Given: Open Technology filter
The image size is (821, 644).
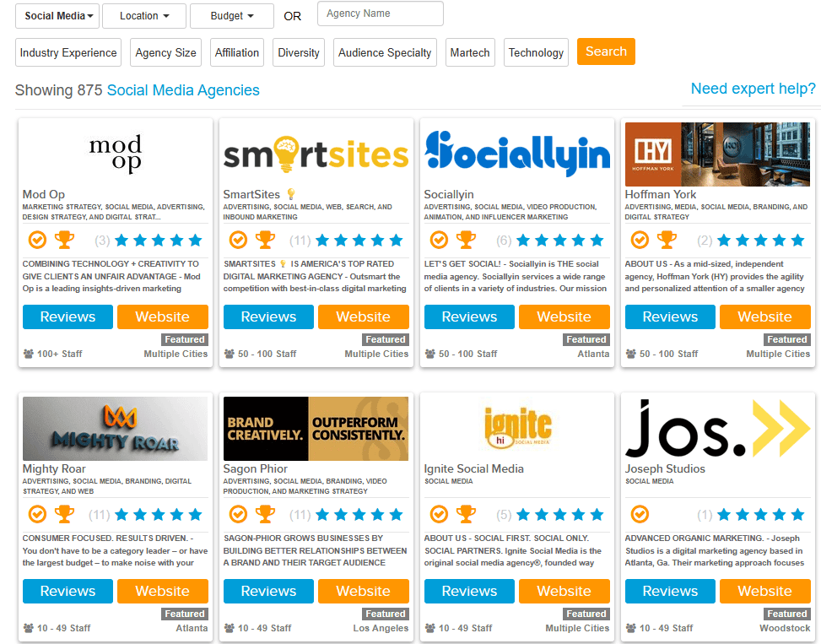Looking at the screenshot, I should tap(536, 52).
